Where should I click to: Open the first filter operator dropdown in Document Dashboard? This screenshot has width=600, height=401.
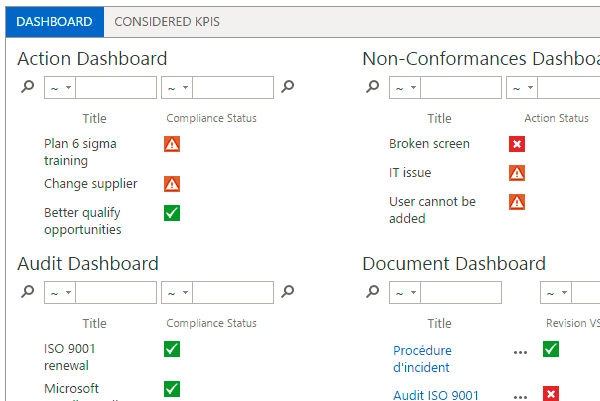[405, 293]
